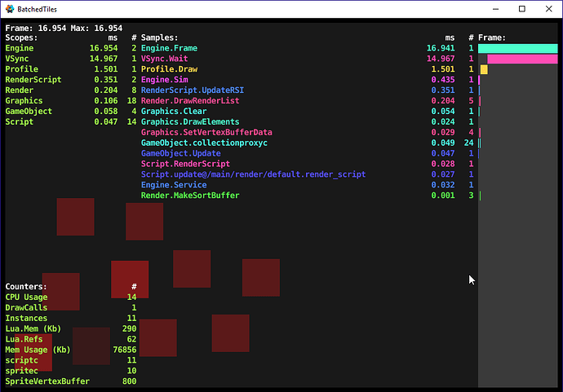This screenshot has height=392, width=563.
Task: Select the default.render_script update sample
Action: [x=253, y=174]
